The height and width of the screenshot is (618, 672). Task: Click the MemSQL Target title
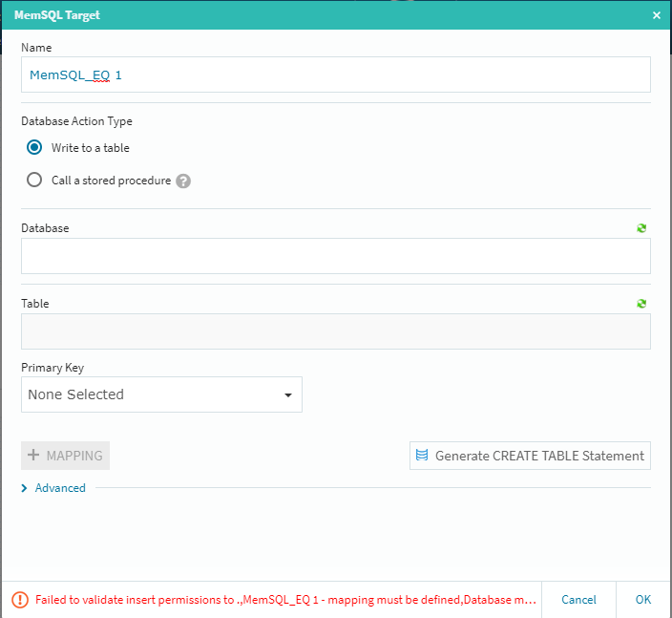57,15
